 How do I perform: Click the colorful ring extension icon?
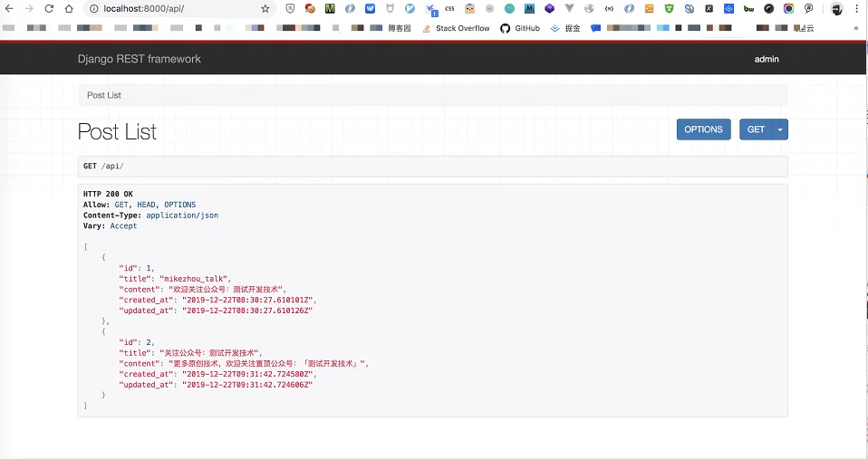tap(788, 8)
